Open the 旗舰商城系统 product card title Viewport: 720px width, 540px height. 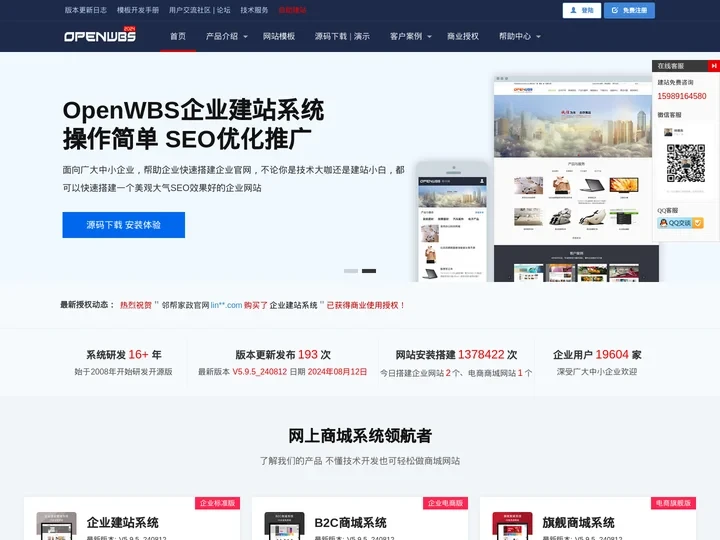click(578, 523)
